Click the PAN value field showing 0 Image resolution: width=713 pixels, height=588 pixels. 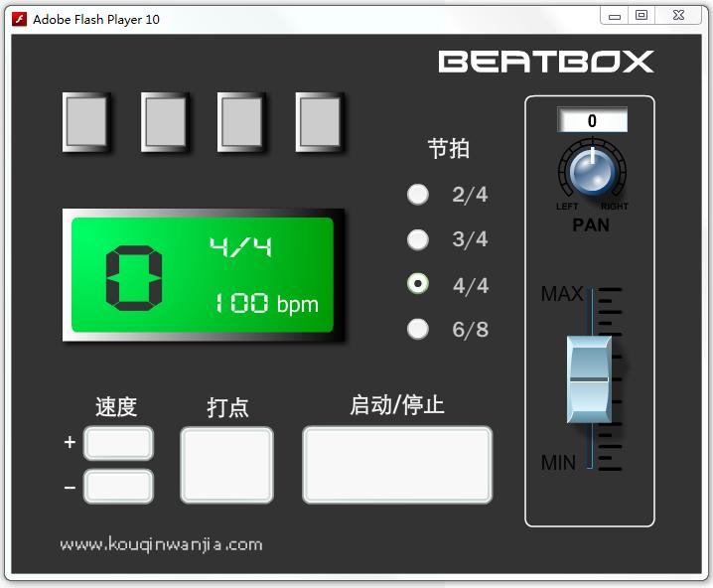click(592, 120)
